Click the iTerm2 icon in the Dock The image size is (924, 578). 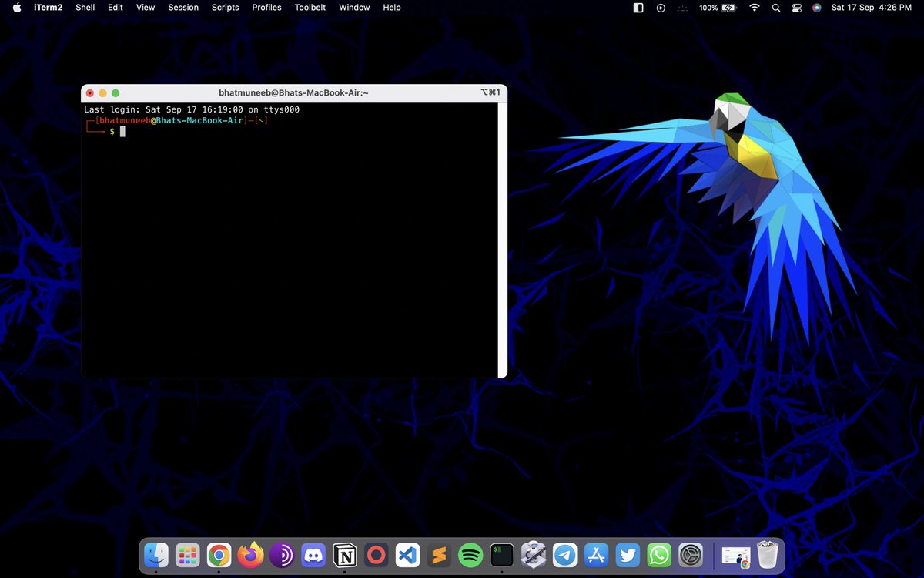click(x=502, y=555)
